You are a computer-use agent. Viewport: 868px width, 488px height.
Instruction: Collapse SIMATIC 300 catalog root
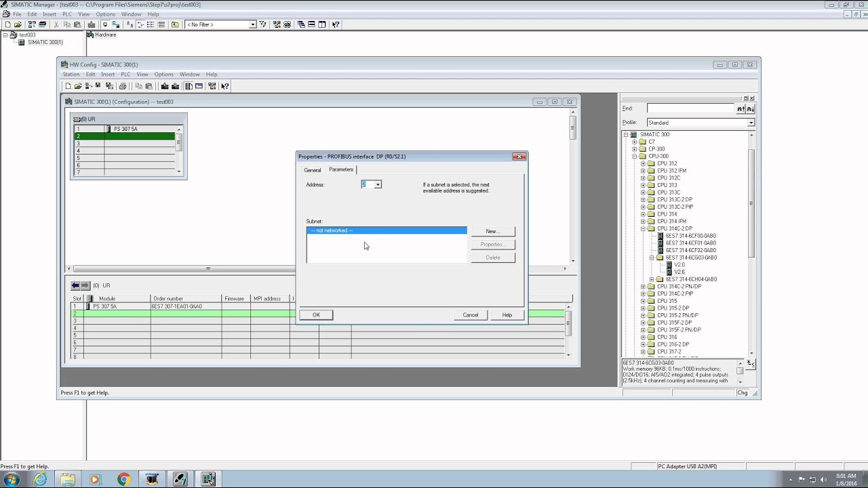pos(625,134)
